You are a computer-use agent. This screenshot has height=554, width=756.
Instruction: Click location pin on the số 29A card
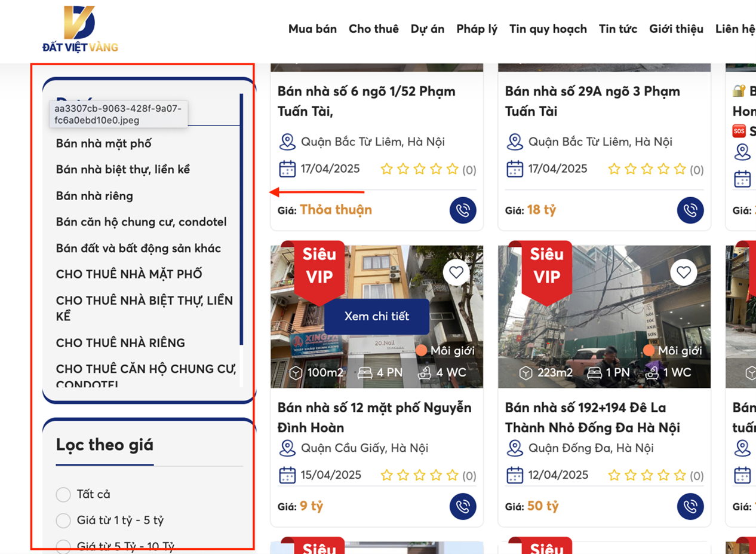515,142
